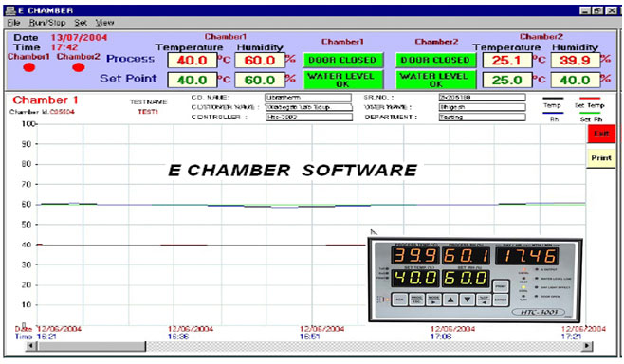Click the PROG/ESC key on the controller
The image size is (624, 364).
[x=416, y=300]
